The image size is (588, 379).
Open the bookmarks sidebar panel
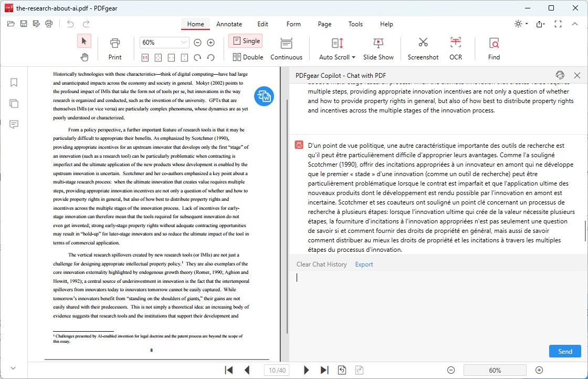pyautogui.click(x=14, y=82)
